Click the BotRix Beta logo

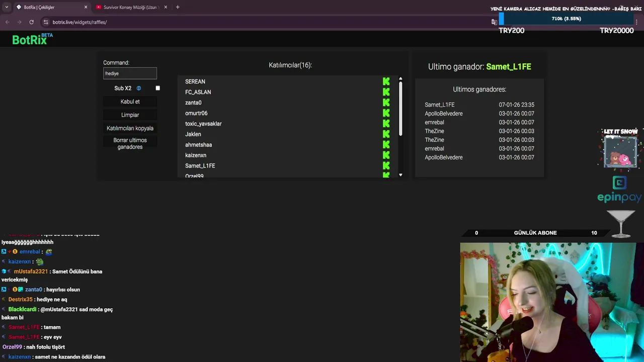32,39
